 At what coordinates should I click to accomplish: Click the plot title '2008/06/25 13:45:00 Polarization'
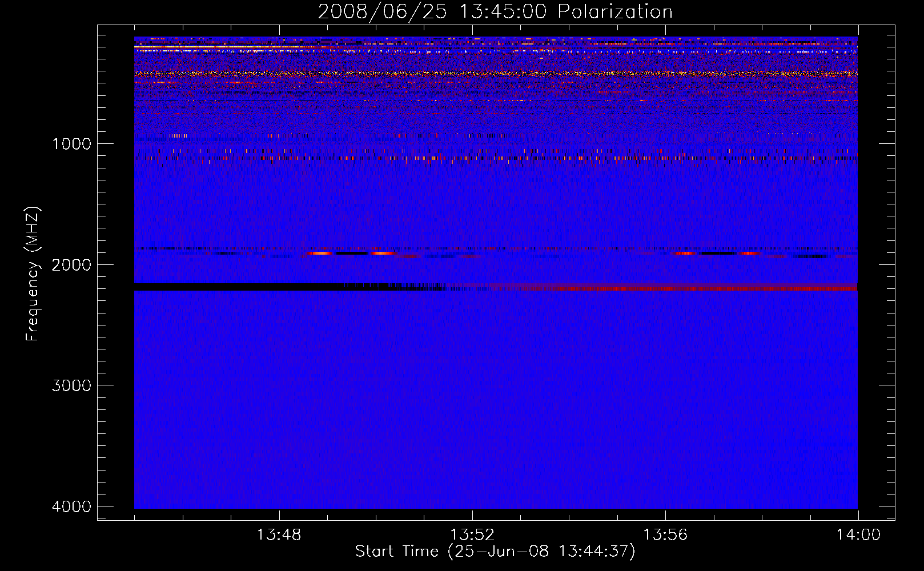(495, 12)
